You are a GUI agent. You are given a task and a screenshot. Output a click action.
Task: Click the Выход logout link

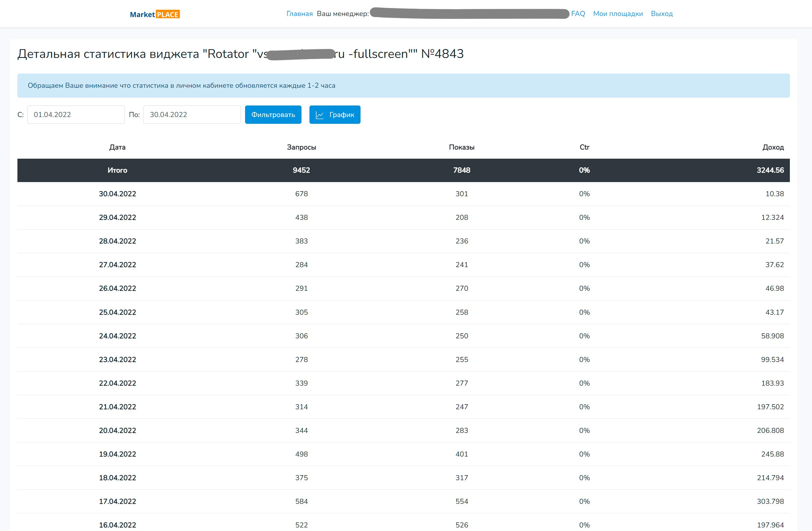click(661, 14)
